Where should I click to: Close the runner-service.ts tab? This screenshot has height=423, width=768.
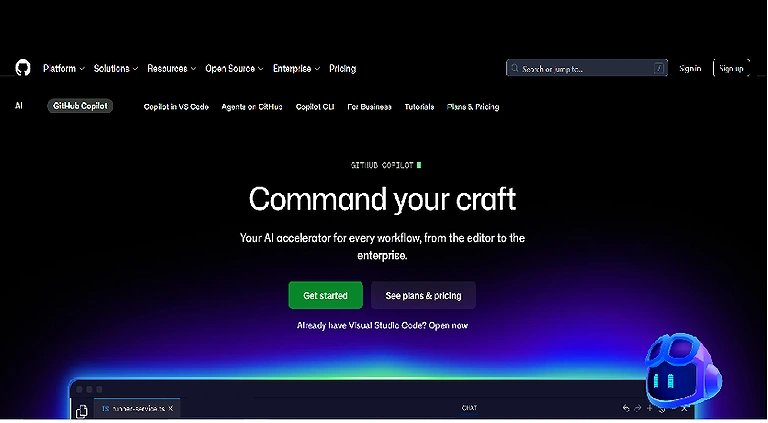pyautogui.click(x=170, y=408)
